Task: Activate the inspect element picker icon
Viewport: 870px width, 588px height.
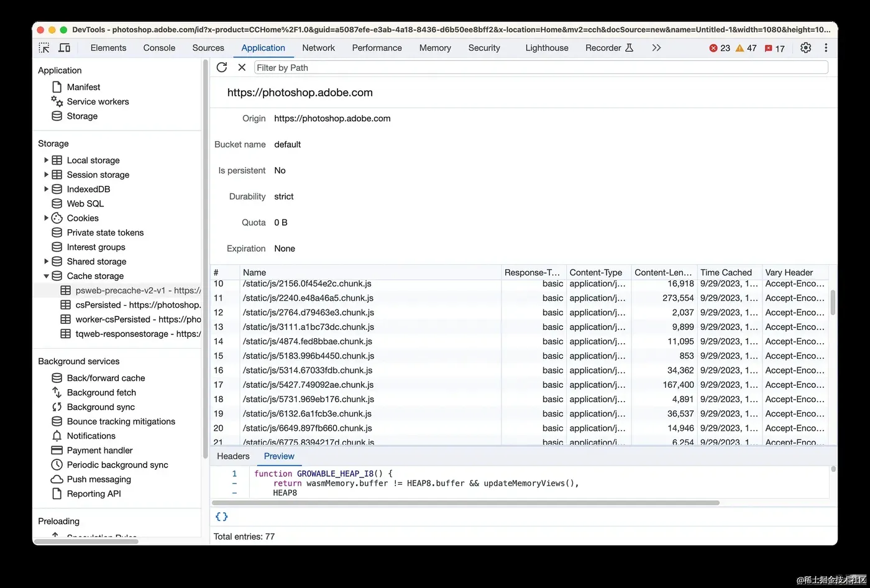Action: pyautogui.click(x=44, y=48)
